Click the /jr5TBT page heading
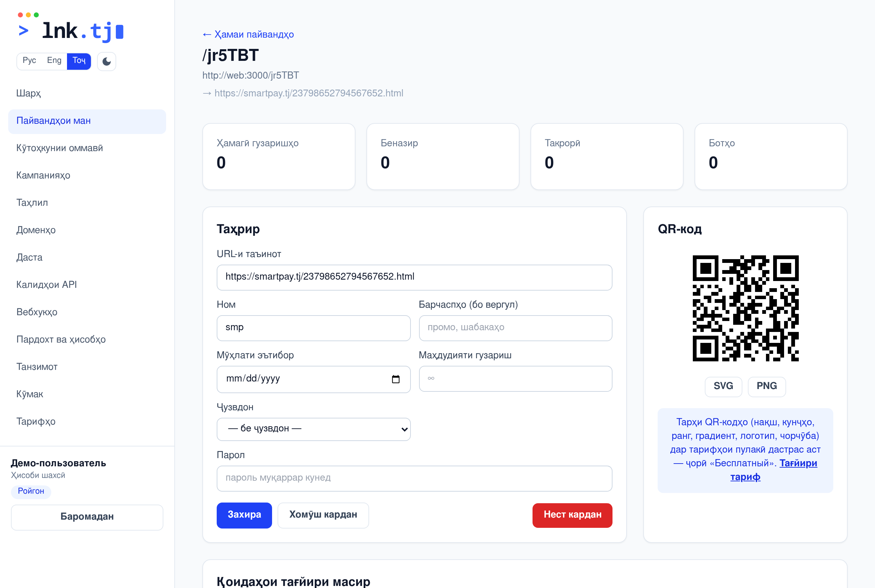 point(231,55)
